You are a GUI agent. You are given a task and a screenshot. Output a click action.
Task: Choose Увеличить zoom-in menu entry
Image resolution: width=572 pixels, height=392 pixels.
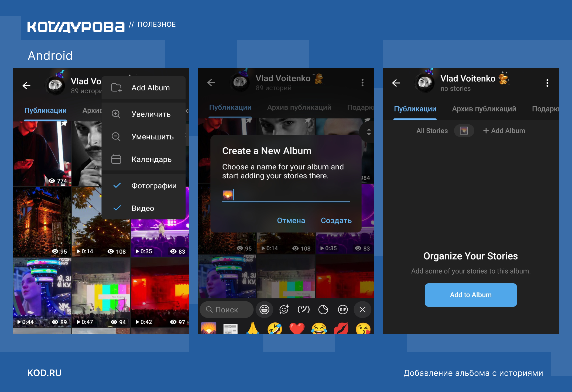point(143,114)
